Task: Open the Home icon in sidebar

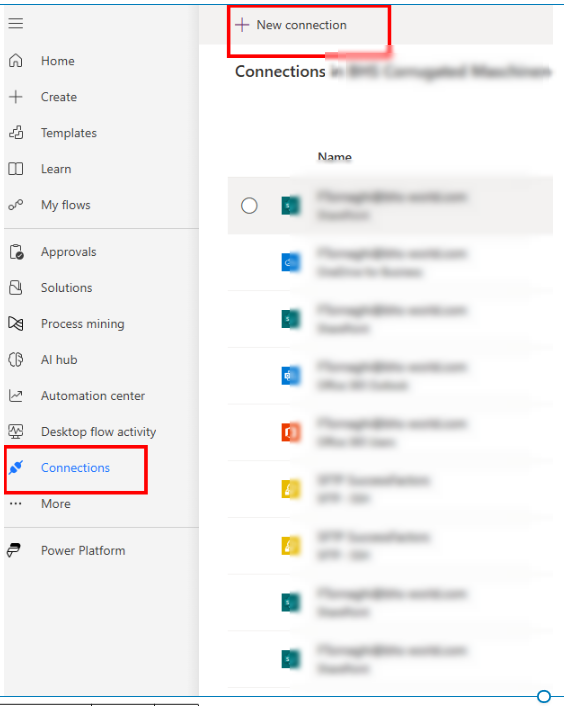Action: click(x=16, y=60)
